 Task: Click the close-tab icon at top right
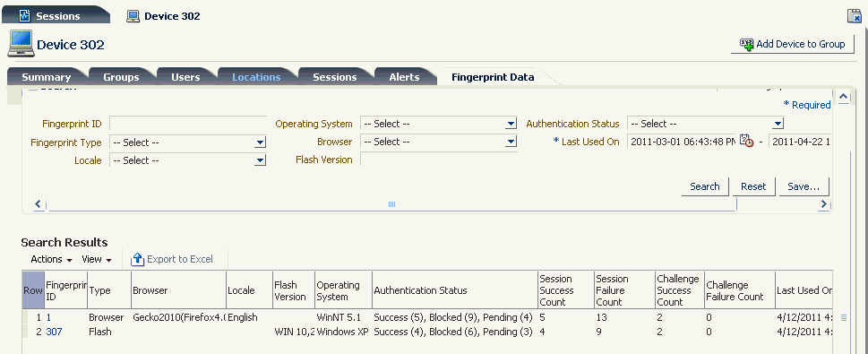(855, 16)
